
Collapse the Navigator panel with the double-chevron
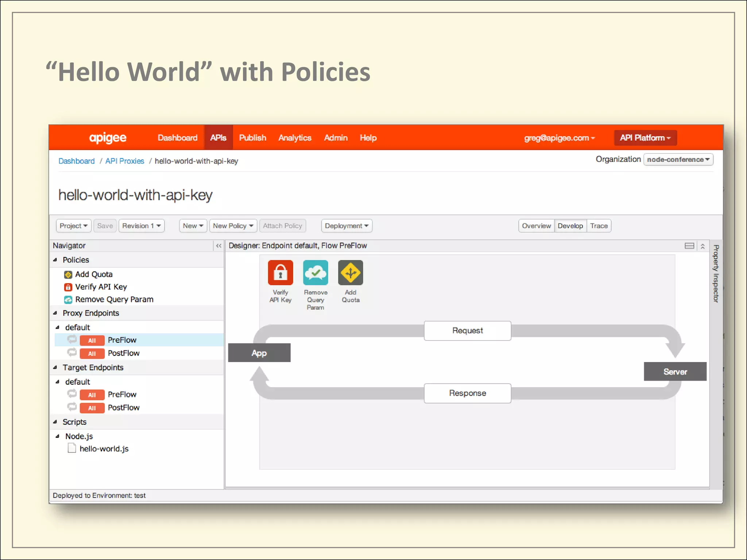218,246
